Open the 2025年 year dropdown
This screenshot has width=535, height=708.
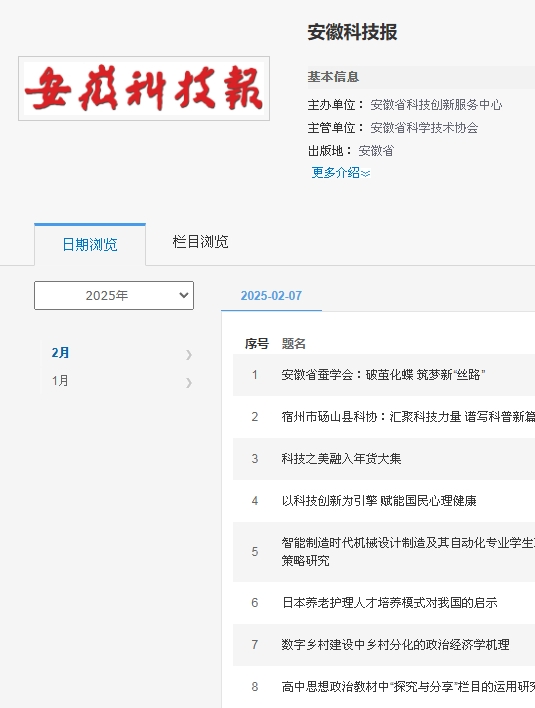pos(114,295)
